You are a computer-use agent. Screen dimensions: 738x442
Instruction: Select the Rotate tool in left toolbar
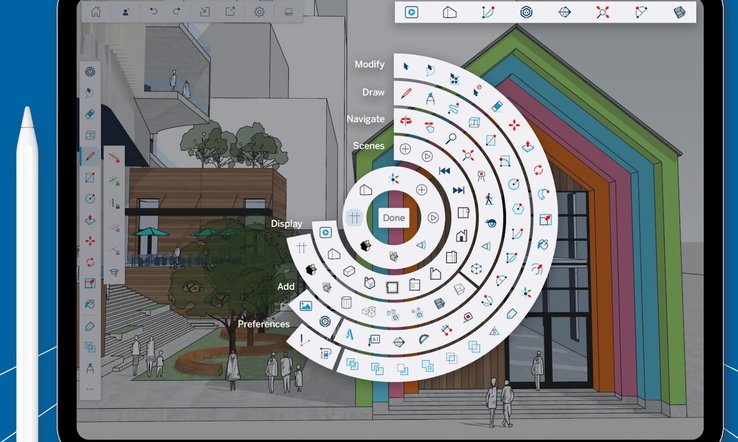(90, 262)
